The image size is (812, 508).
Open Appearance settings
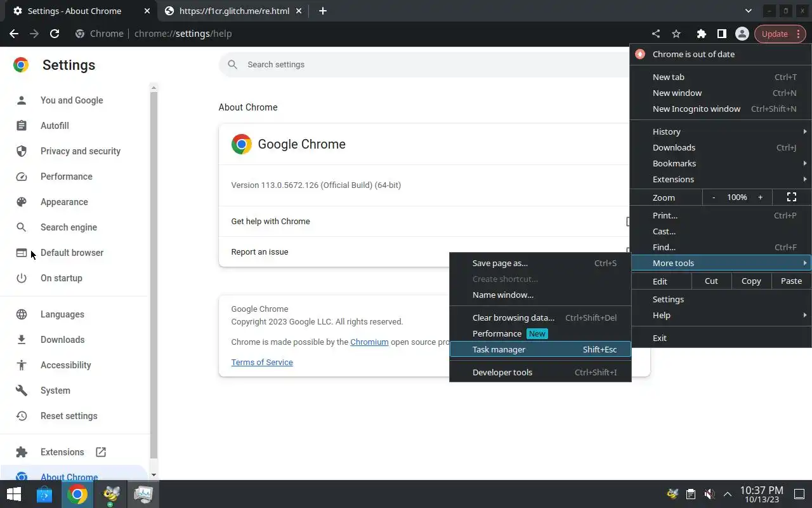[x=64, y=202]
